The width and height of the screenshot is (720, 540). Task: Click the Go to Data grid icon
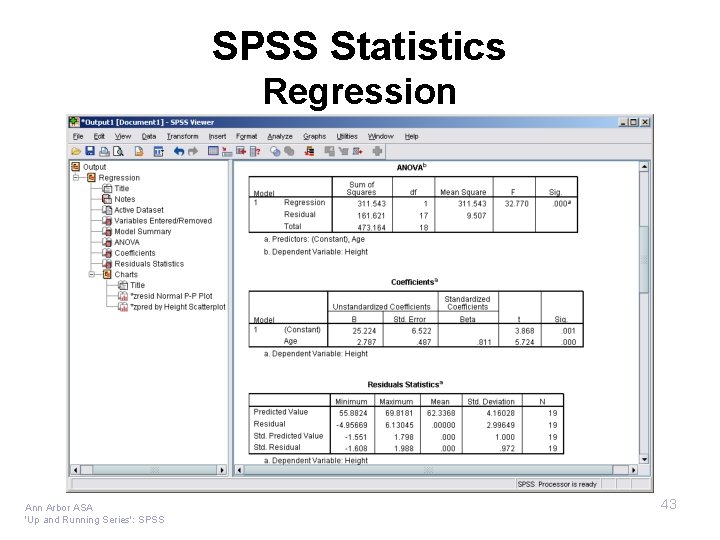213,151
